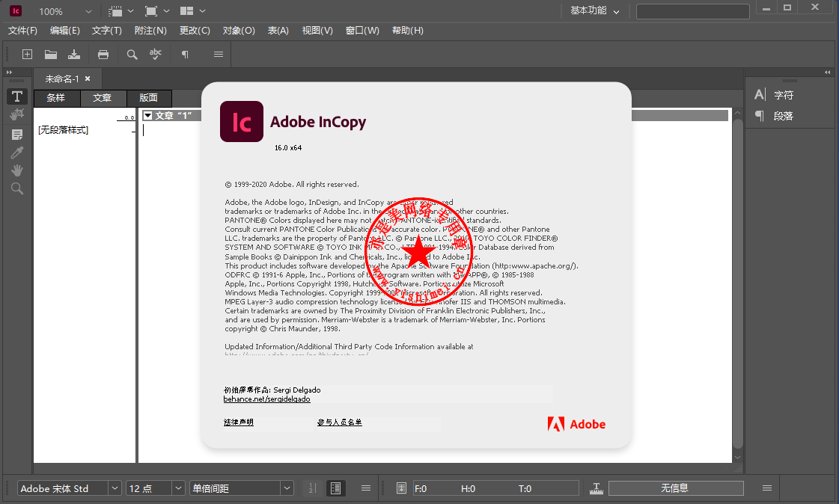Click the copyfit progress ruler icon
Viewport: 839px width, 504px height.
pyautogui.click(x=596, y=488)
